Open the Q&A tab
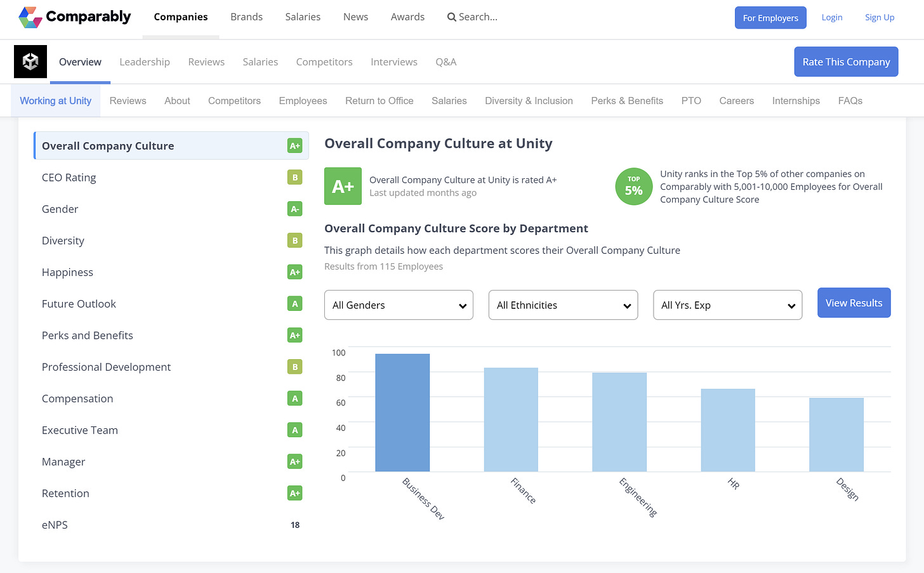 [x=446, y=62]
